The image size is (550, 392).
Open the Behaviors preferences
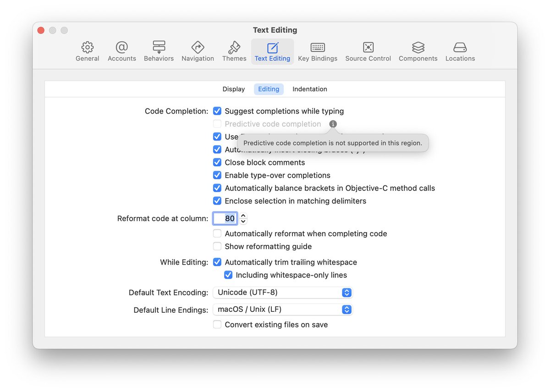pos(159,50)
